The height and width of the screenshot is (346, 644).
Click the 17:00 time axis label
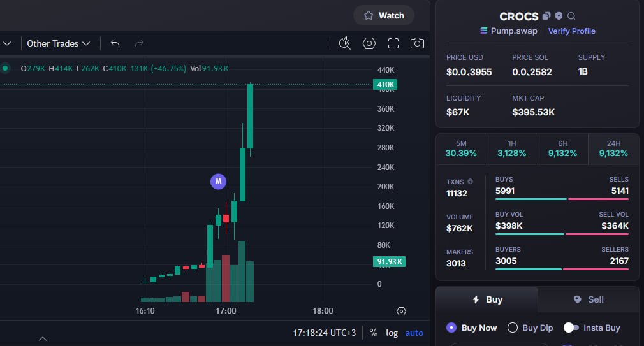226,311
